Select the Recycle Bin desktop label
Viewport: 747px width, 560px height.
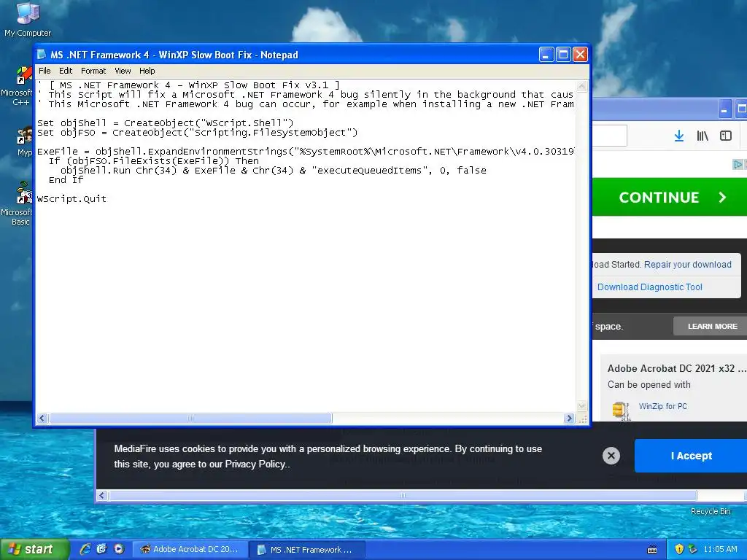click(x=711, y=511)
